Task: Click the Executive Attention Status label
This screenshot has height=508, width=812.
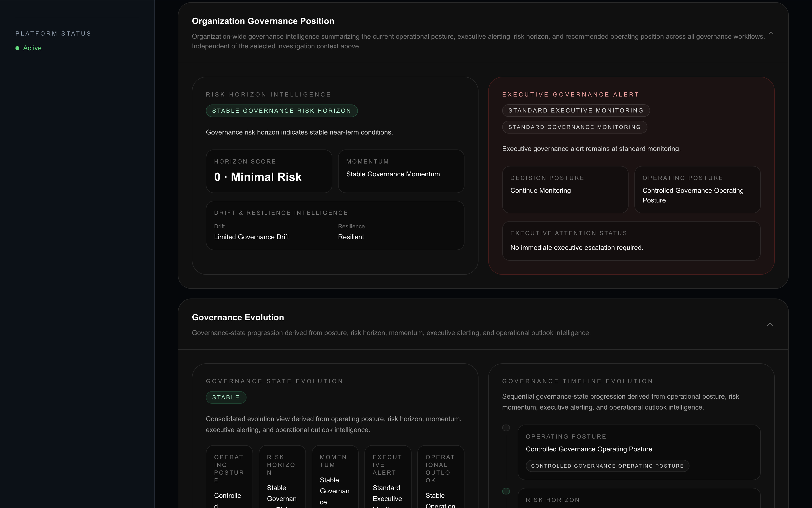Action: point(569,233)
